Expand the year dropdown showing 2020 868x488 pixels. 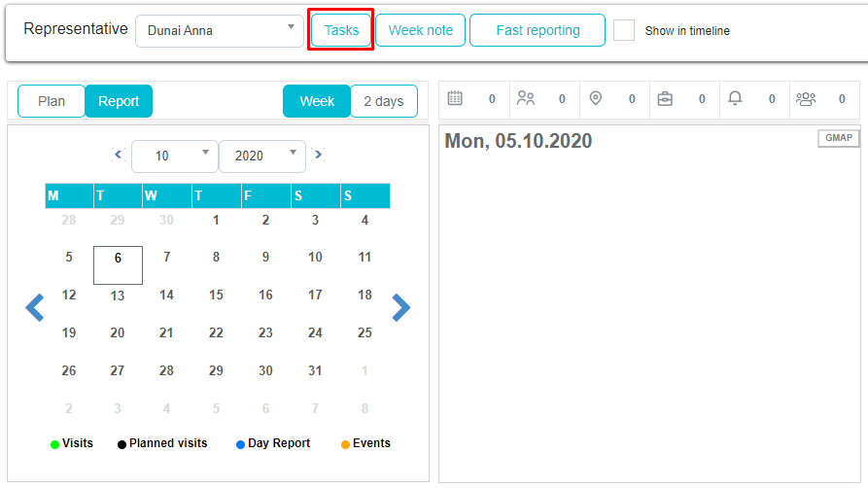pos(262,156)
